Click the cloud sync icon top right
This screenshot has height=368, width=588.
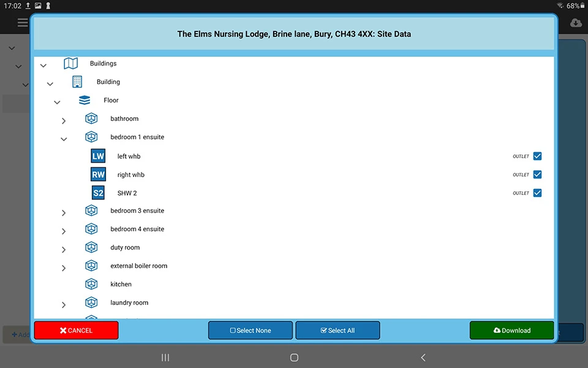pyautogui.click(x=576, y=22)
